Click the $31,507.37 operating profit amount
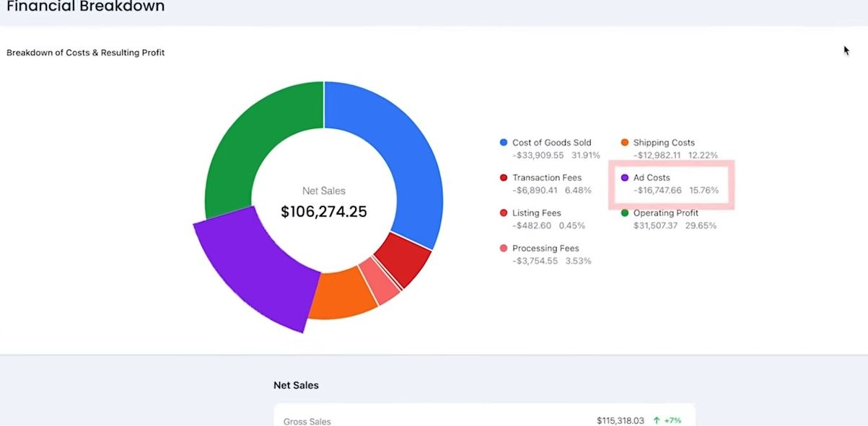 (x=657, y=226)
